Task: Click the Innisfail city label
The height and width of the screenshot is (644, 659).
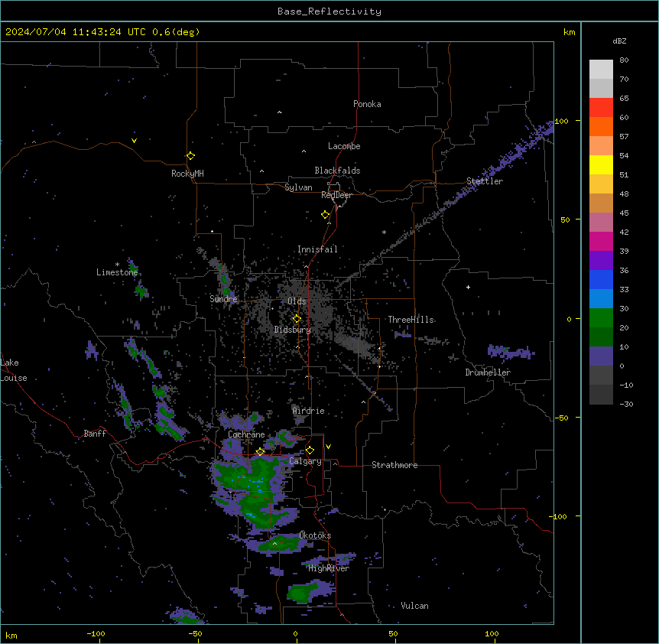Action: tap(317, 249)
